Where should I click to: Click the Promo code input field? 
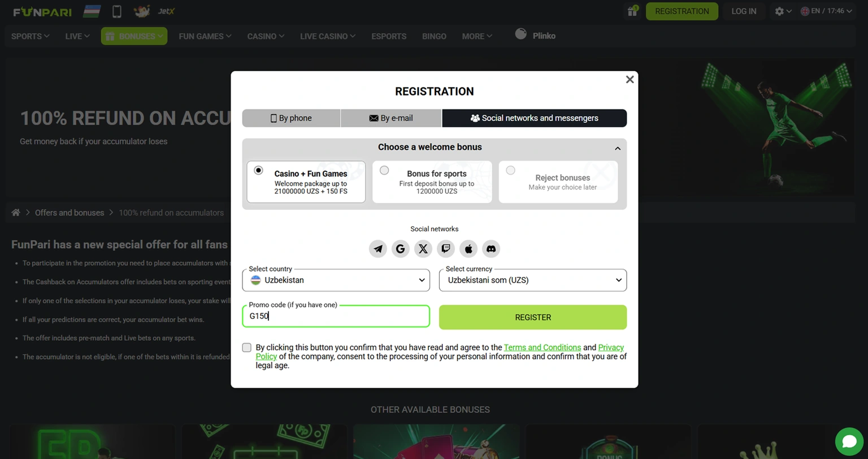click(336, 316)
